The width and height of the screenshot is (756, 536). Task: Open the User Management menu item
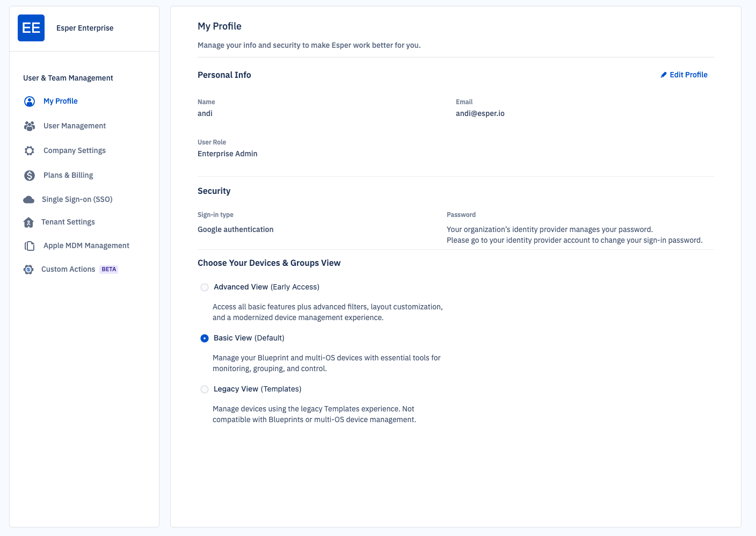75,126
